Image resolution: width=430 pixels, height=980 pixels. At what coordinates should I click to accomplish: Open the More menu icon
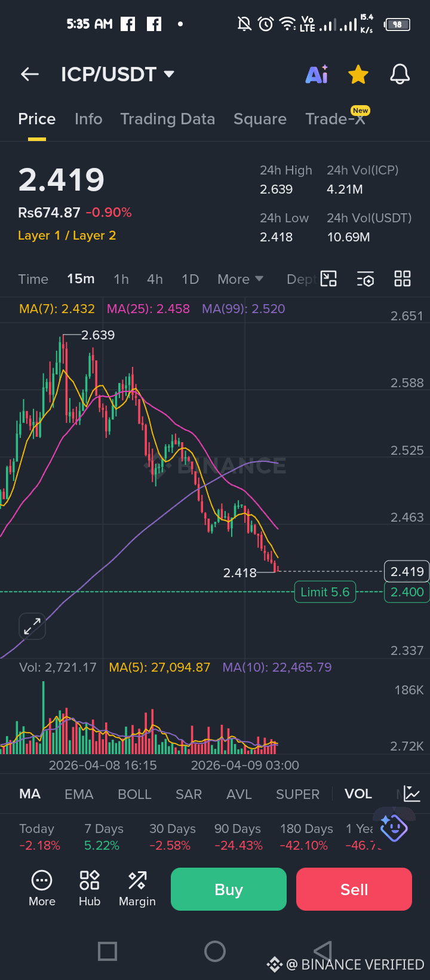click(42, 889)
